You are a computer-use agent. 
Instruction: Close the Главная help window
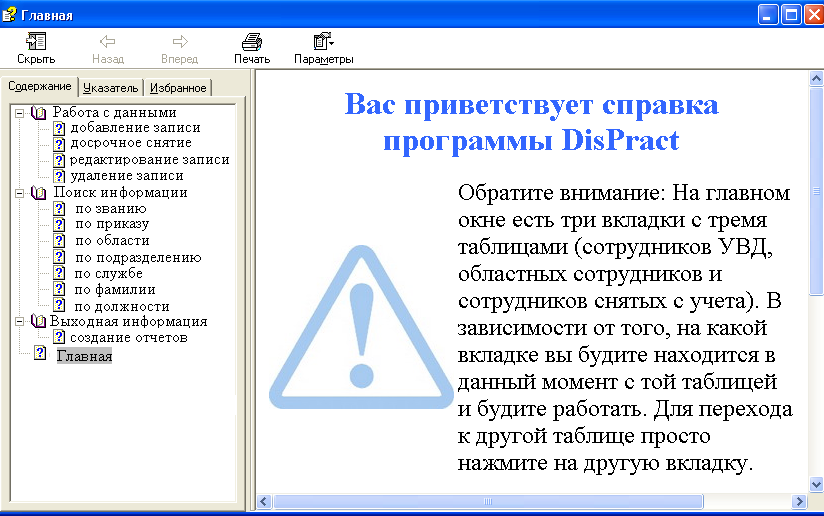(x=814, y=15)
